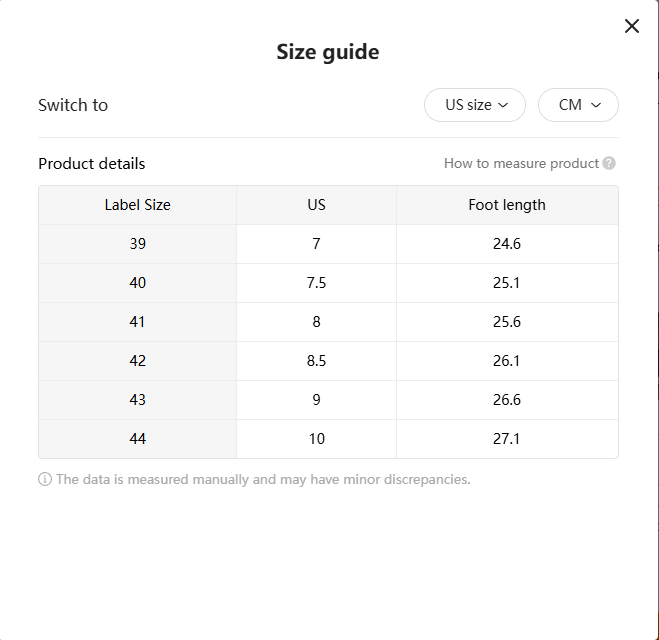Click US size 10 cell
Image resolution: width=659 pixels, height=640 pixels.
(316, 439)
